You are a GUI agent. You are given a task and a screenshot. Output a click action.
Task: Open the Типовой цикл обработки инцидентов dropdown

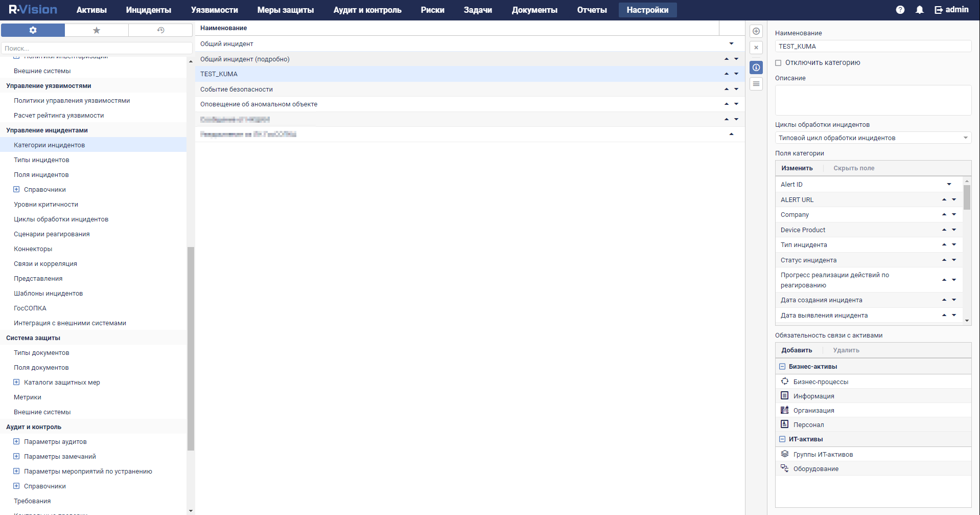click(x=966, y=138)
